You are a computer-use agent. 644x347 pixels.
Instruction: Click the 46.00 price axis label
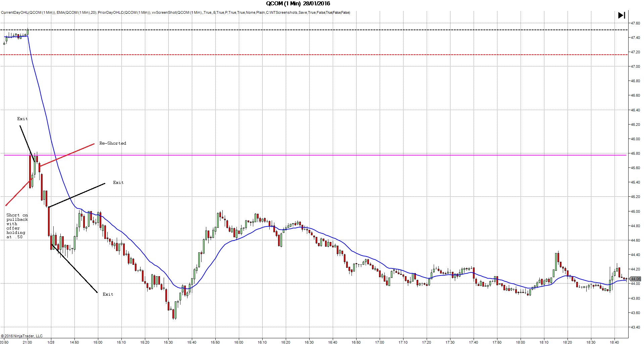tap(635, 139)
